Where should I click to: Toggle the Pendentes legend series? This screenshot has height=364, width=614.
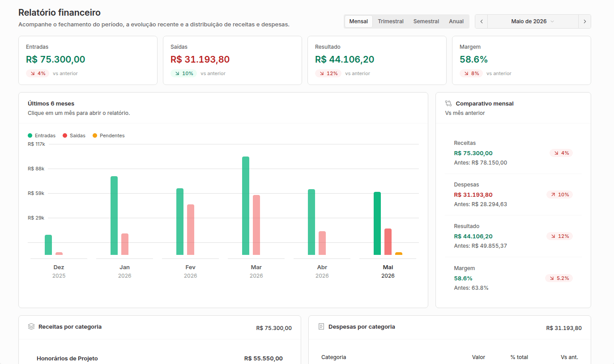click(108, 135)
